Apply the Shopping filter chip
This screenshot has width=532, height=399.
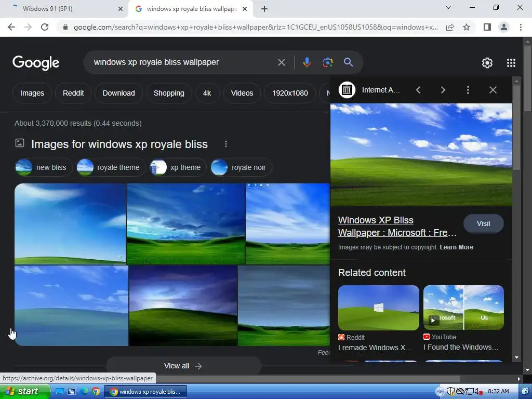click(x=169, y=93)
